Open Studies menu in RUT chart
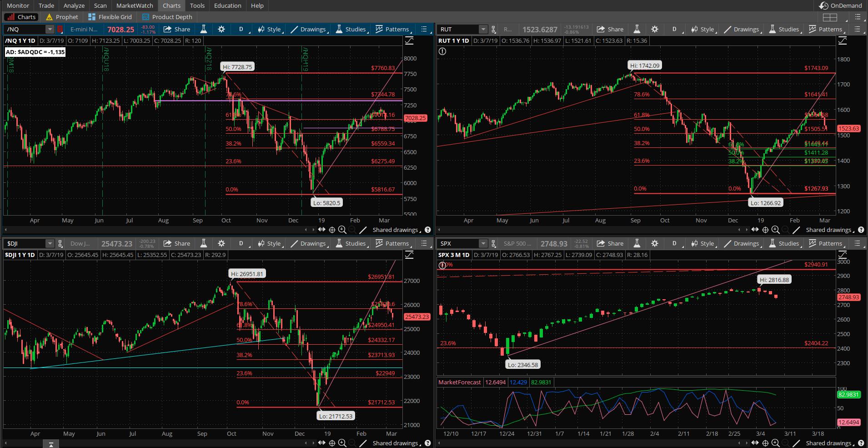This screenshot has width=868, height=448. [x=784, y=29]
